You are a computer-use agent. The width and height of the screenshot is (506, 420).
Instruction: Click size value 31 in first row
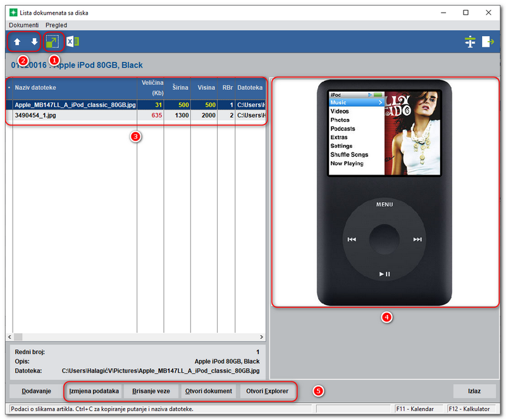pyautogui.click(x=159, y=105)
